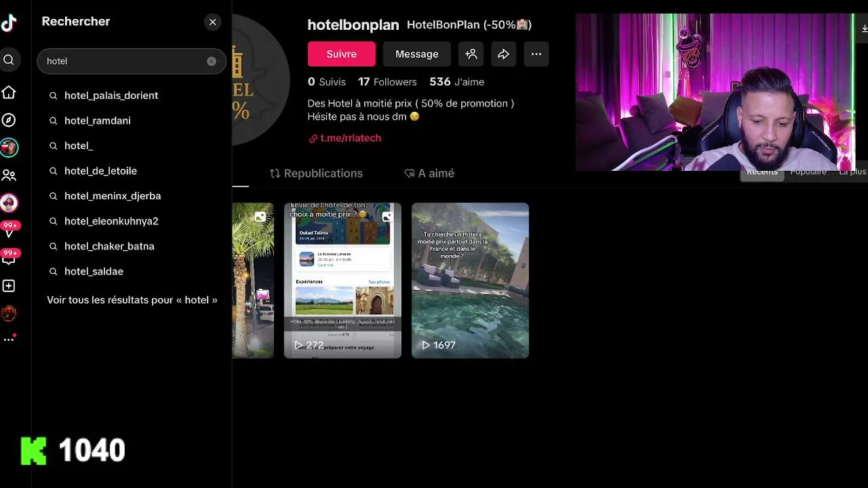Open the Friends people icon

(9, 176)
